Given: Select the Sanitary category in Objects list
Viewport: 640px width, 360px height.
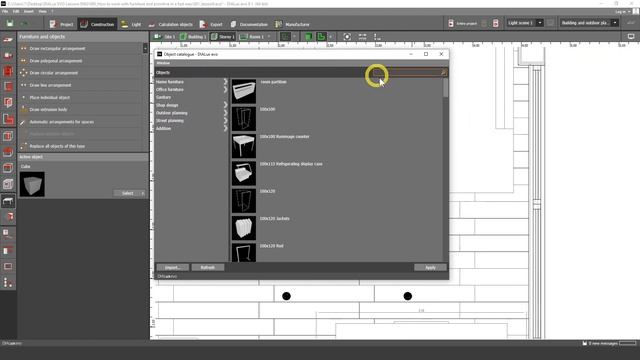Looking at the screenshot, I should tap(163, 97).
